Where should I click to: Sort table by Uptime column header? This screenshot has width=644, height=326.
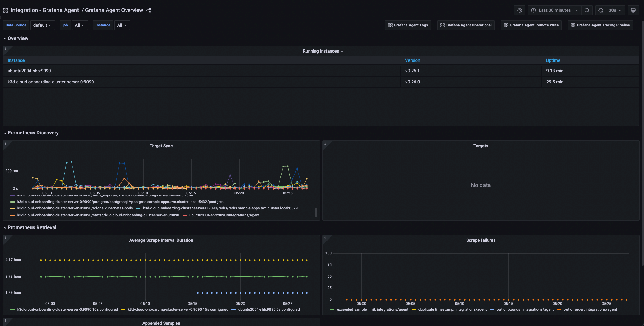[553, 60]
